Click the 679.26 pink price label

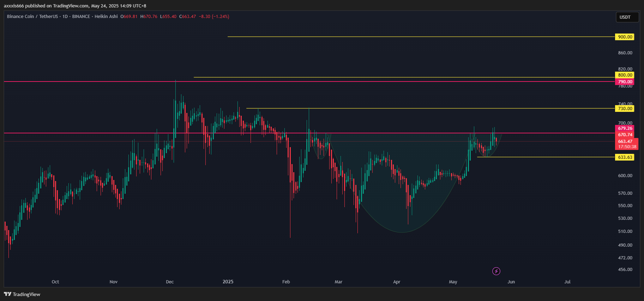pyautogui.click(x=625, y=128)
